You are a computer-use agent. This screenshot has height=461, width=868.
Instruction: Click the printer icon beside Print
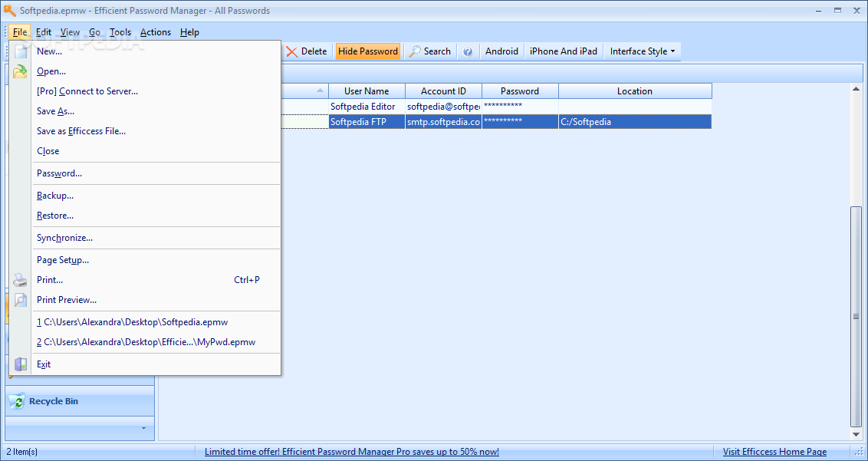pos(20,280)
